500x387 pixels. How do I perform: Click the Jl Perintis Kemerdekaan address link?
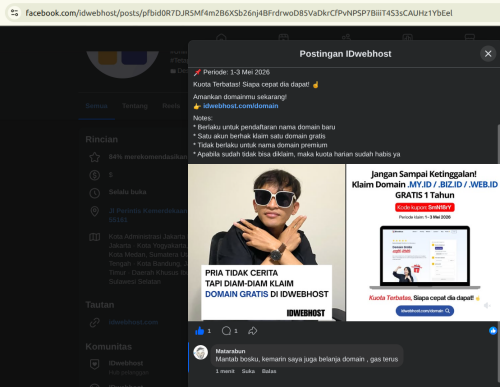click(148, 215)
